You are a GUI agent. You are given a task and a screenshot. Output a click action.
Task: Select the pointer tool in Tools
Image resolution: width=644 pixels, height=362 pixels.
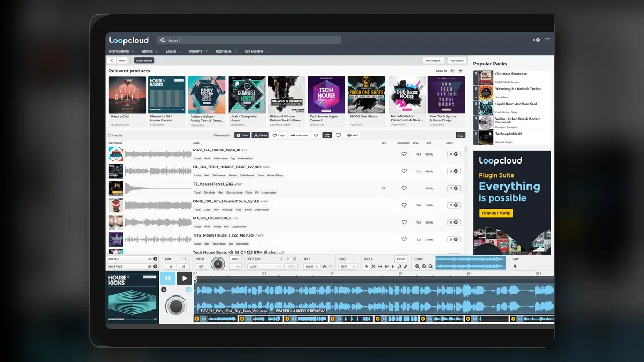(x=367, y=267)
